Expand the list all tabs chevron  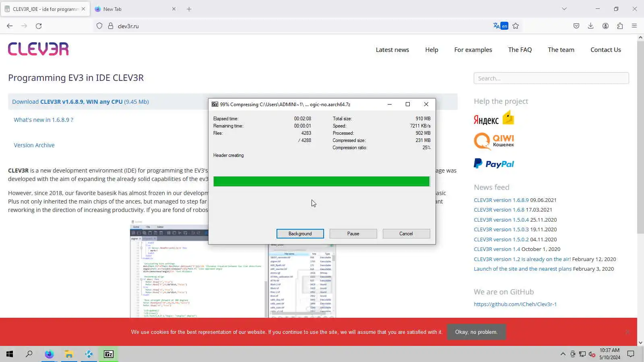pos(564,9)
